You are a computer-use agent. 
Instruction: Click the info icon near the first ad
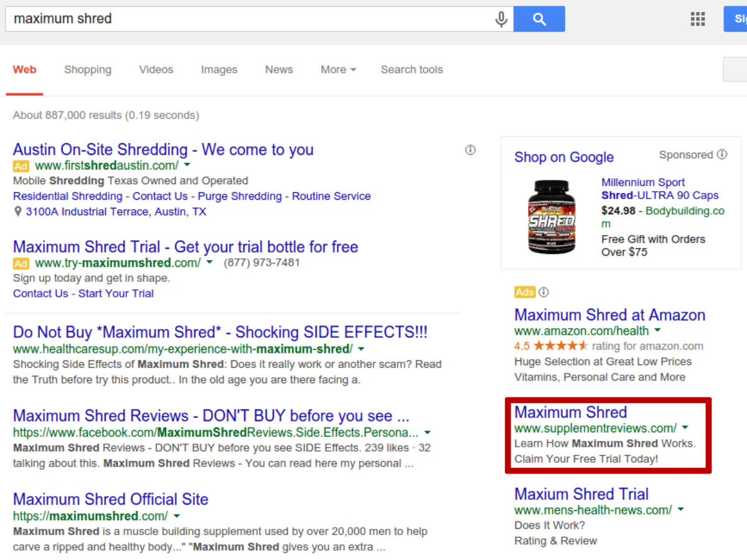pos(470,150)
